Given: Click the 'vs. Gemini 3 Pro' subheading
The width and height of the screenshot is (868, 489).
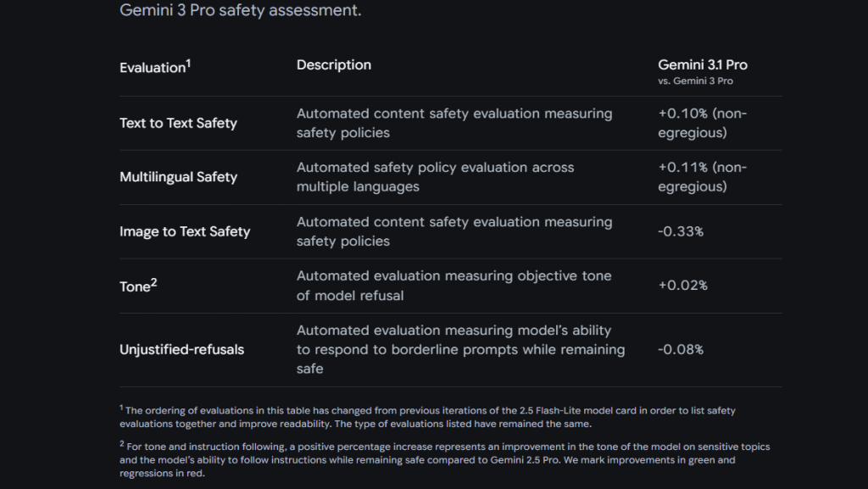Looking at the screenshot, I should coord(695,81).
